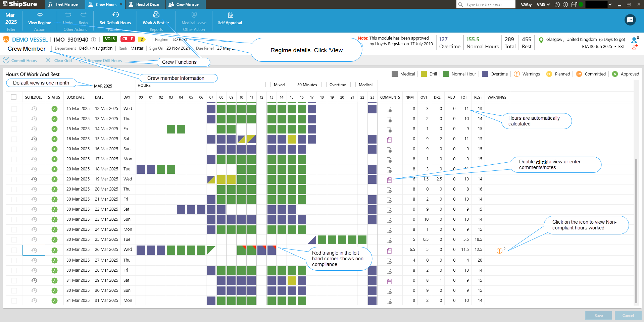Viewport: 644px width, 322px height.
Task: Tick the 30 Minutes checkbox
Action: pyautogui.click(x=292, y=85)
